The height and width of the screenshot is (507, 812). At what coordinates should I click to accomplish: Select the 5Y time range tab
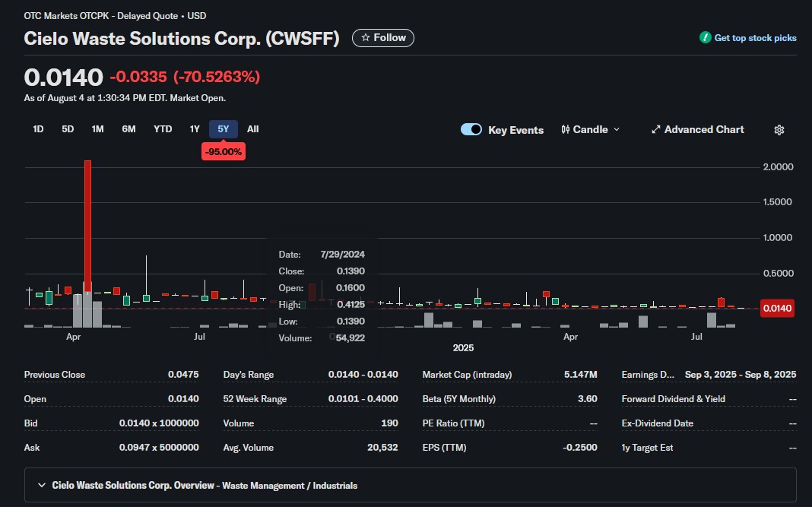tap(224, 129)
